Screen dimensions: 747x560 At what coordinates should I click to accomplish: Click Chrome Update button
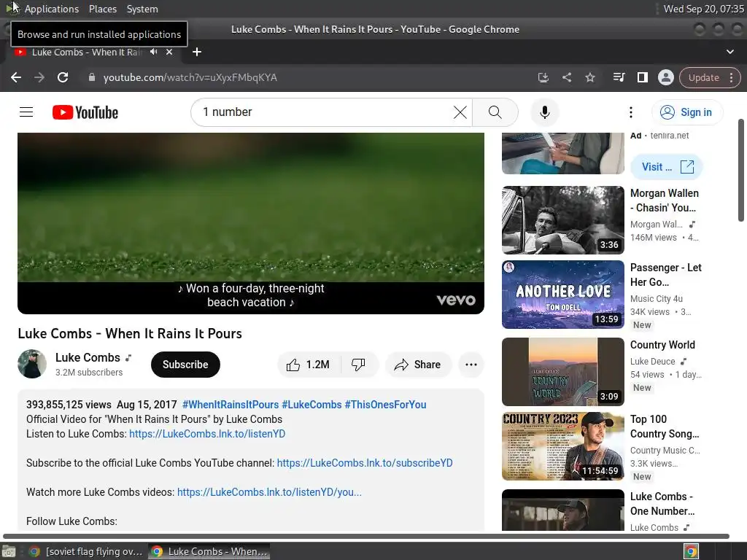click(703, 77)
